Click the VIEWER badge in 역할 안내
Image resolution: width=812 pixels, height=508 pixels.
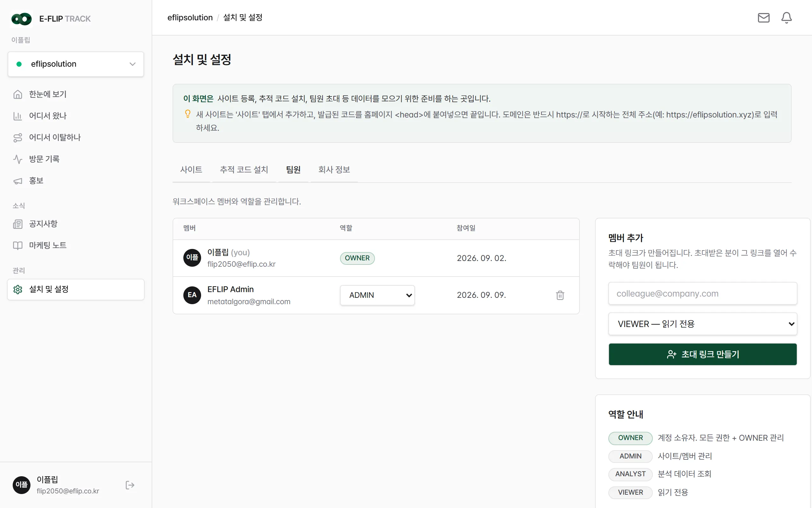click(630, 492)
